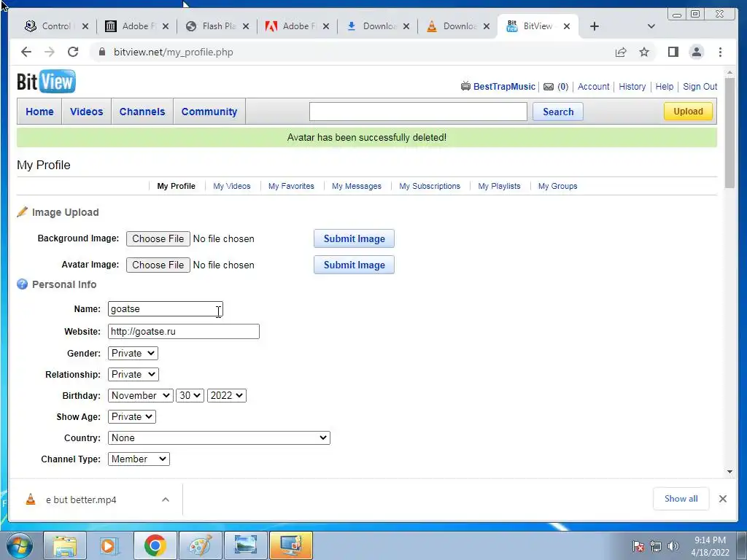Go to My Playlists section
The width and height of the screenshot is (747, 560).
coord(499,186)
